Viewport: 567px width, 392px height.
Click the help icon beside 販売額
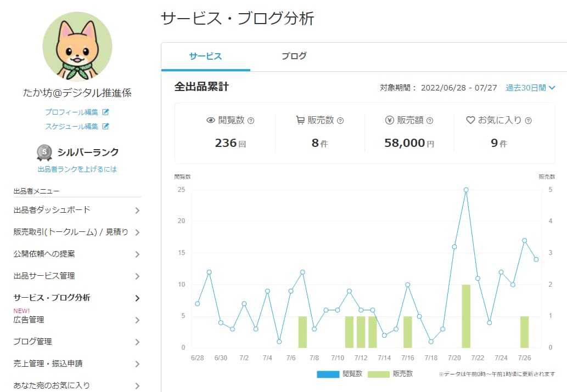[x=430, y=121]
